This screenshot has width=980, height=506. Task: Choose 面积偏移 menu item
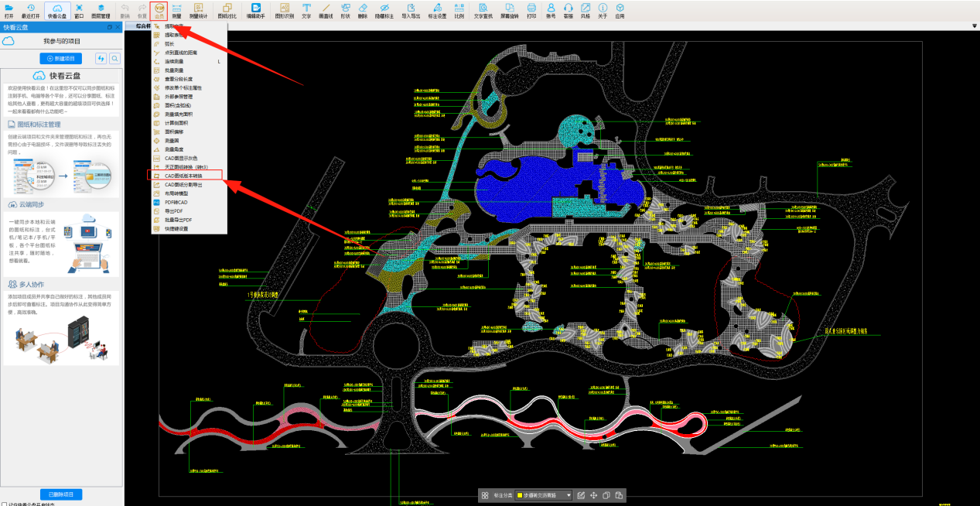[189, 132]
